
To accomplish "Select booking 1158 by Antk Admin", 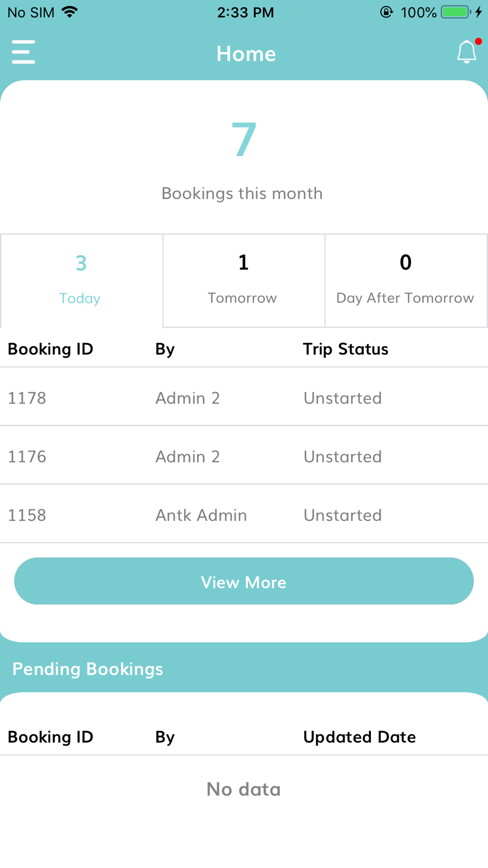I will click(244, 514).
